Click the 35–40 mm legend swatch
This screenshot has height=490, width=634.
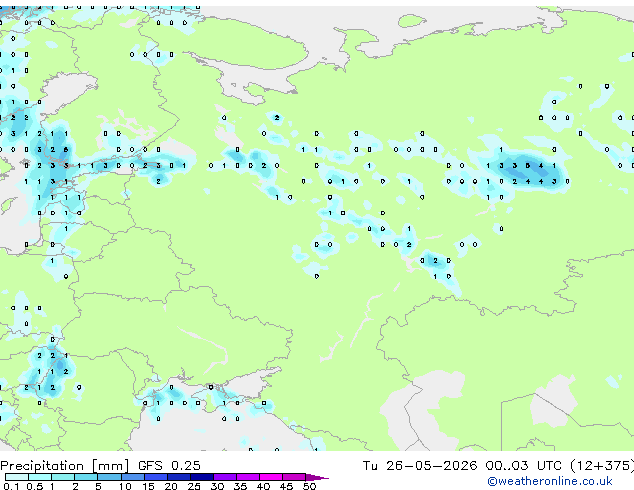click(248, 477)
